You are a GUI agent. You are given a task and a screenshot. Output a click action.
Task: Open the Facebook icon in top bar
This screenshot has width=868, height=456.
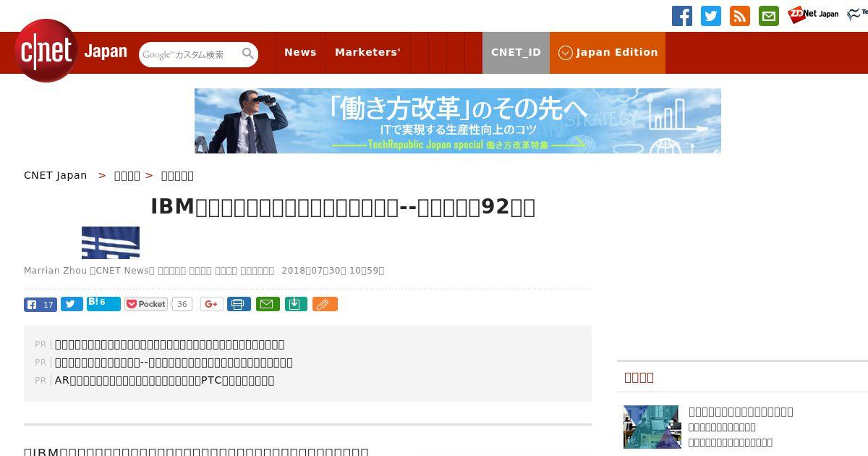point(682,16)
